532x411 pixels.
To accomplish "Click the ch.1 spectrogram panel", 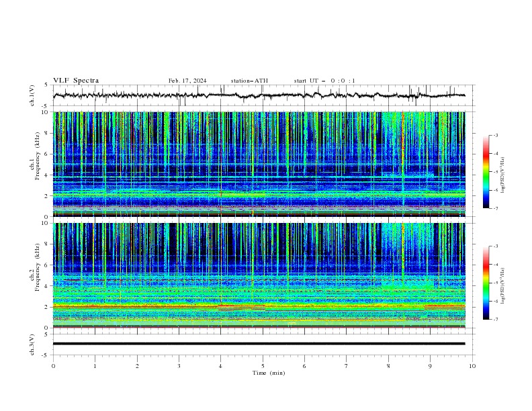I will tap(259, 164).
